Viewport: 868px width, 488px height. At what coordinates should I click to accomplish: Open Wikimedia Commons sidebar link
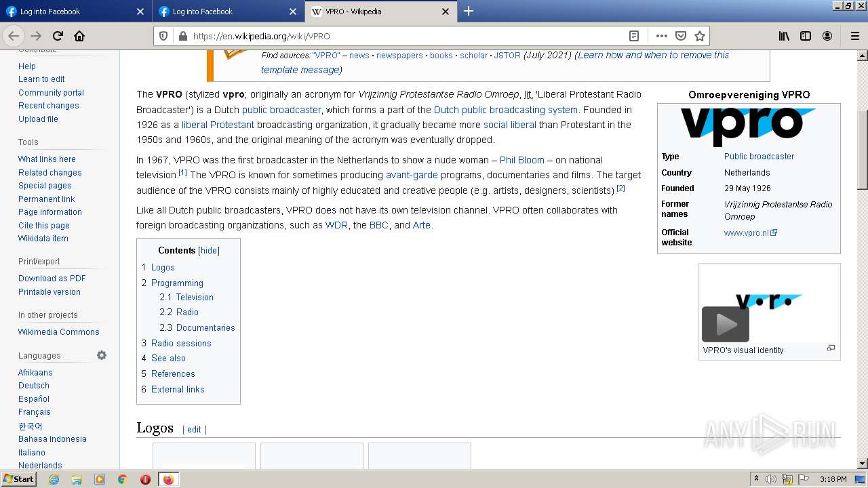tap(59, 331)
